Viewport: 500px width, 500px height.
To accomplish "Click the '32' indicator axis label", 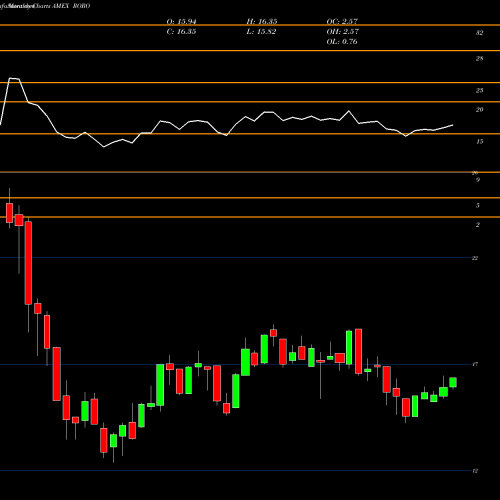I will (x=479, y=33).
